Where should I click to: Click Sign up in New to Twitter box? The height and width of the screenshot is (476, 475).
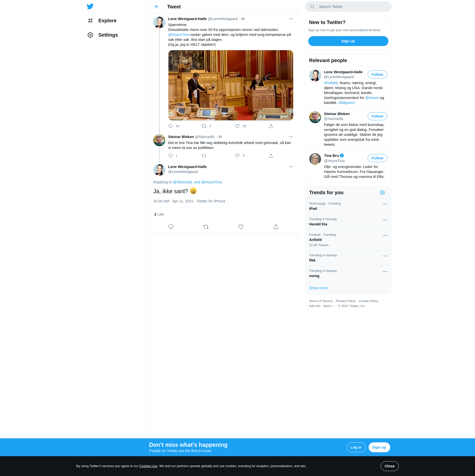click(348, 41)
